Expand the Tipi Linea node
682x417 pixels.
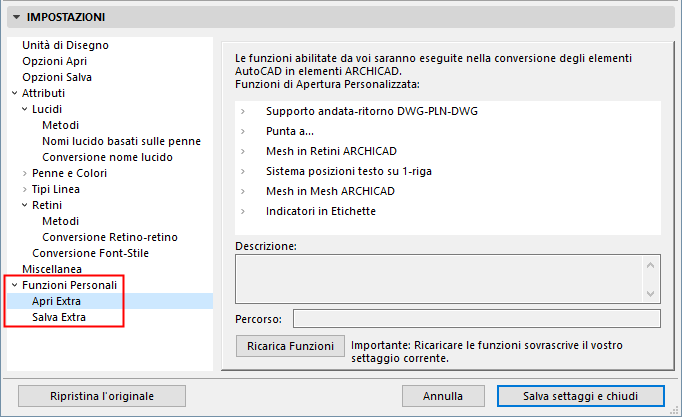24,189
